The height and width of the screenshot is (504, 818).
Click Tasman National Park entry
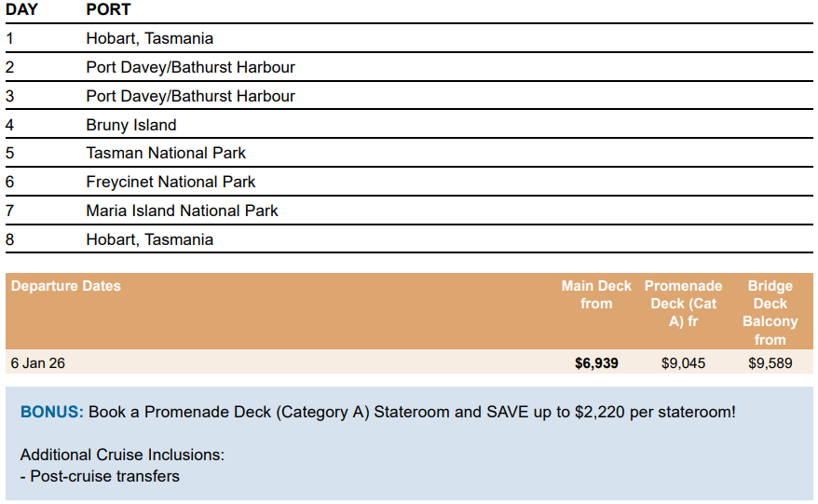pos(166,153)
